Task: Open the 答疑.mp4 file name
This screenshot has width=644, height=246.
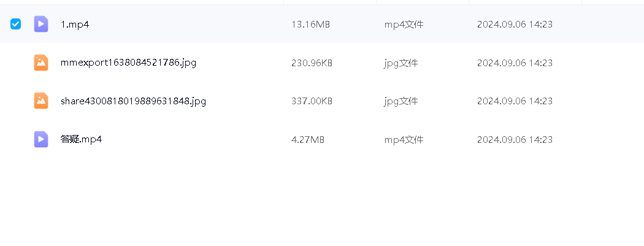Action: (81, 139)
